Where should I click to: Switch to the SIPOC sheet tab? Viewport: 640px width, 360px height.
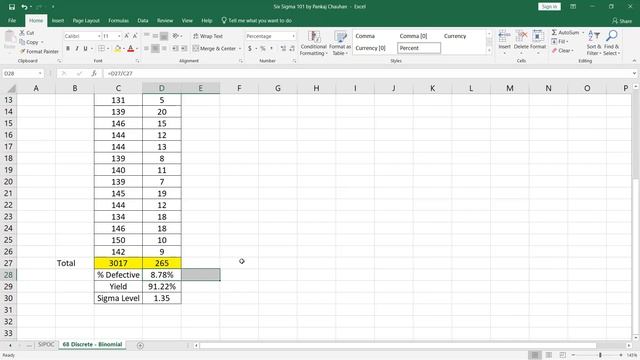click(x=46, y=344)
